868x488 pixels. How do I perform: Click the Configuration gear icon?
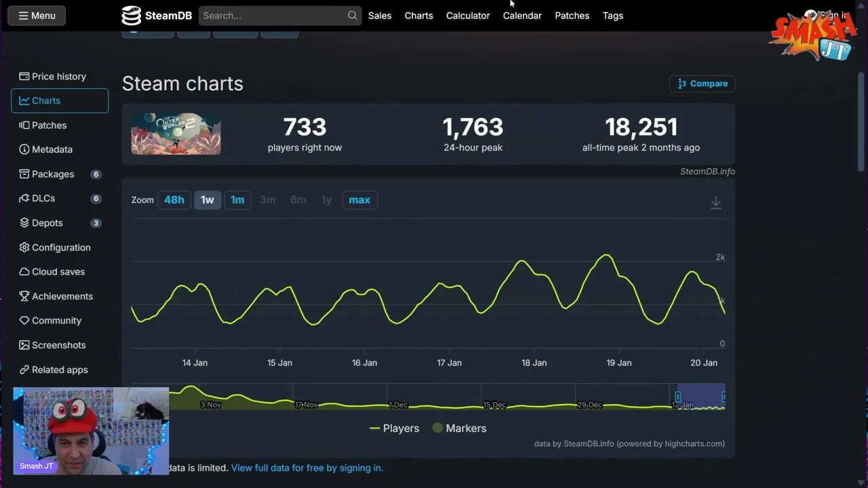(x=24, y=247)
